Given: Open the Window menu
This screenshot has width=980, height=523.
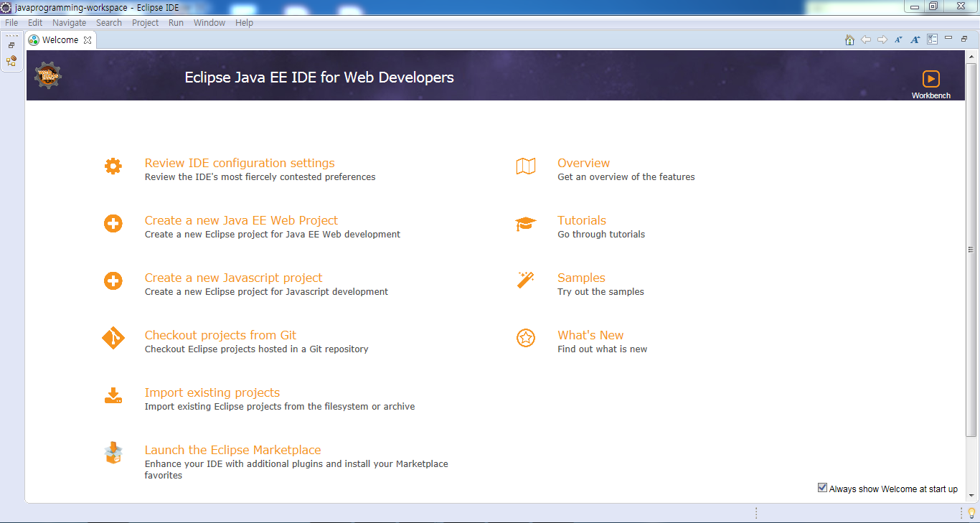Looking at the screenshot, I should tap(209, 23).
